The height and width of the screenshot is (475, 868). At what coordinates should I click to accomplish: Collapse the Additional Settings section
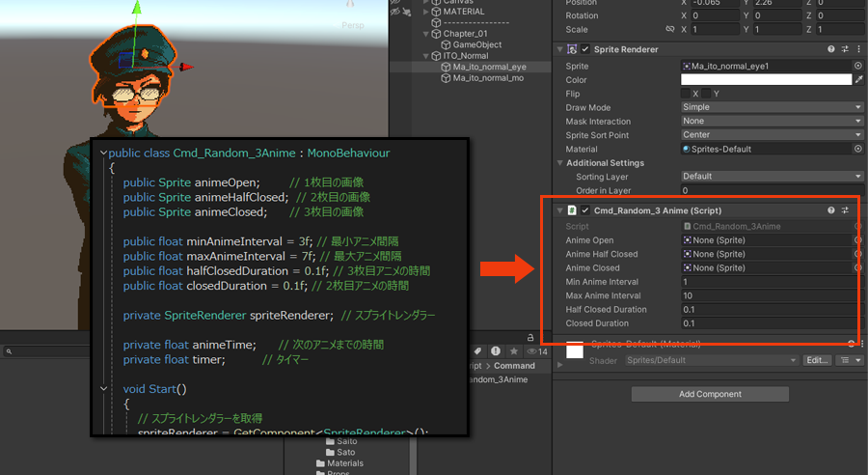(x=559, y=163)
